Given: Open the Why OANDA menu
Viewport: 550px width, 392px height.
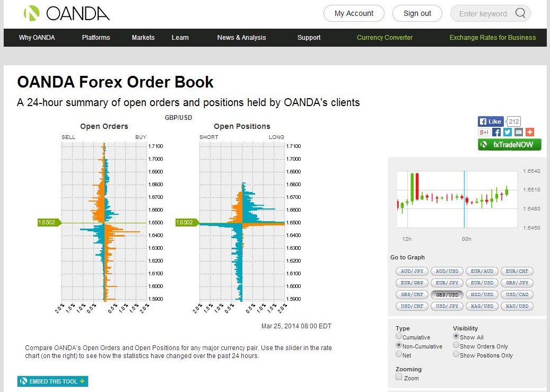Looking at the screenshot, I should tap(37, 38).
